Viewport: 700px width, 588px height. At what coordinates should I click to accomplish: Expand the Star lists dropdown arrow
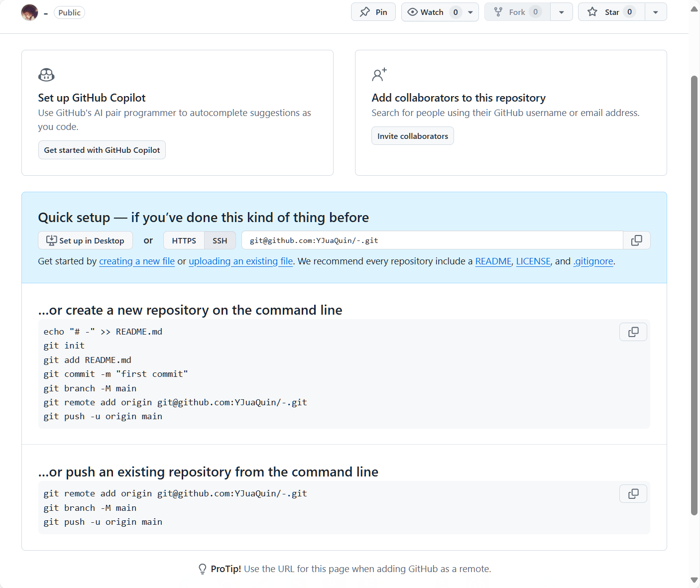[x=655, y=12]
